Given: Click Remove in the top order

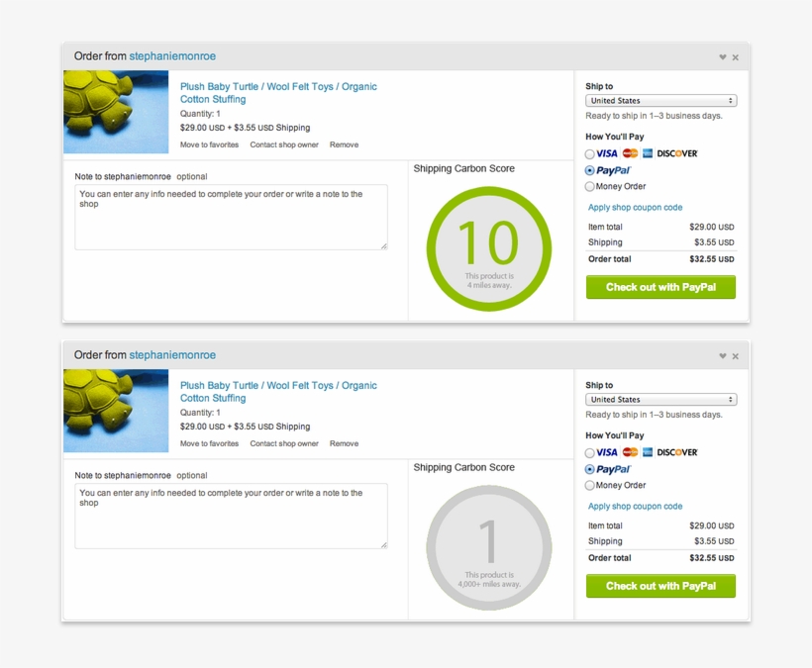Looking at the screenshot, I should (344, 144).
